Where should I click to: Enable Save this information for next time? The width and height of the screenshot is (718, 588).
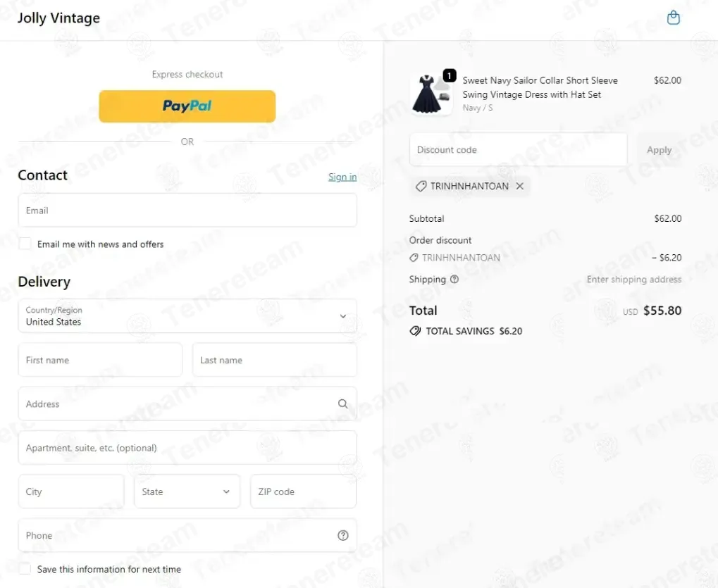tap(25, 569)
